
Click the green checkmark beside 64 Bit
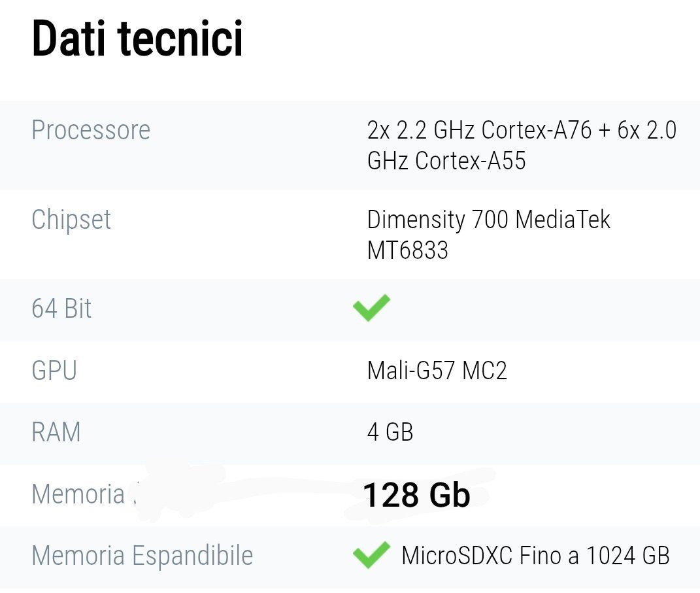point(371,308)
